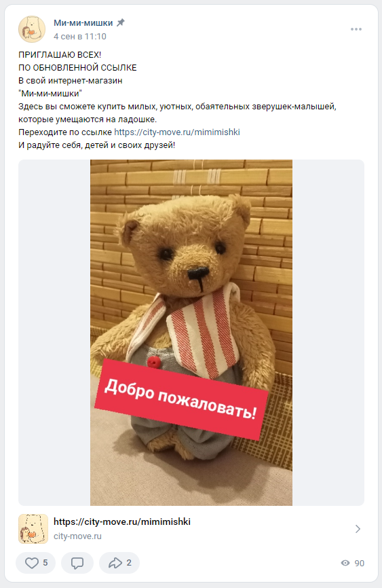
Task: Click the city-move.ru domain caption
Action: coord(77,536)
